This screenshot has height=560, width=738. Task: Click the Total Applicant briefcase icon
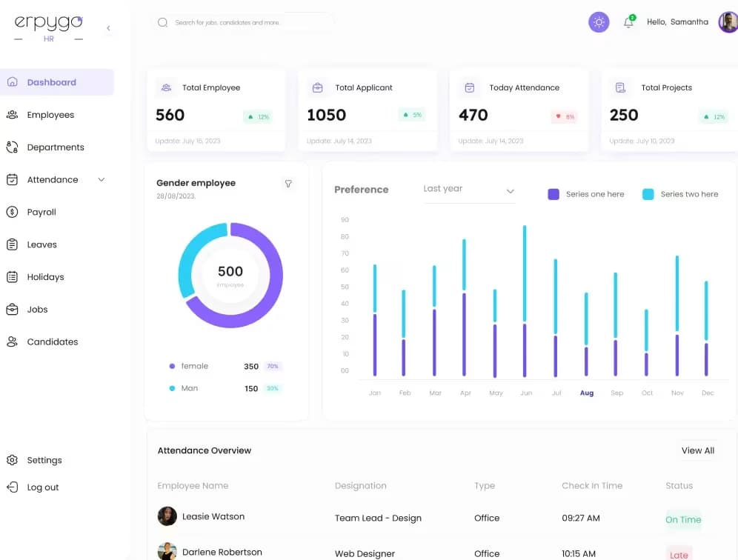(317, 87)
